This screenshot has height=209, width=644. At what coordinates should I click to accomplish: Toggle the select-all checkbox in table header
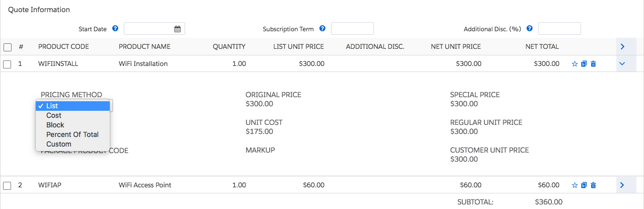(8, 47)
